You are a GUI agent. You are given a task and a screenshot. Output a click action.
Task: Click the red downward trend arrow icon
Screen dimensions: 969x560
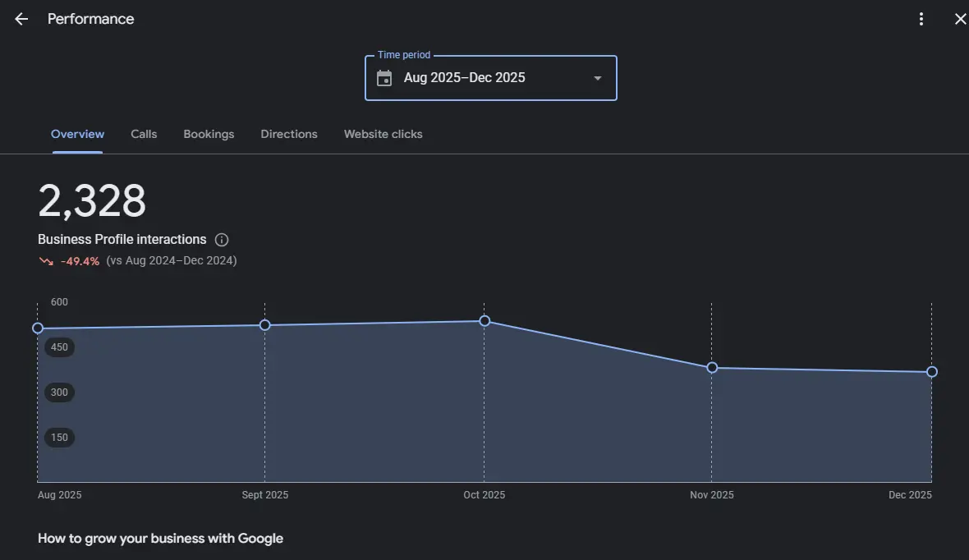tap(46, 261)
